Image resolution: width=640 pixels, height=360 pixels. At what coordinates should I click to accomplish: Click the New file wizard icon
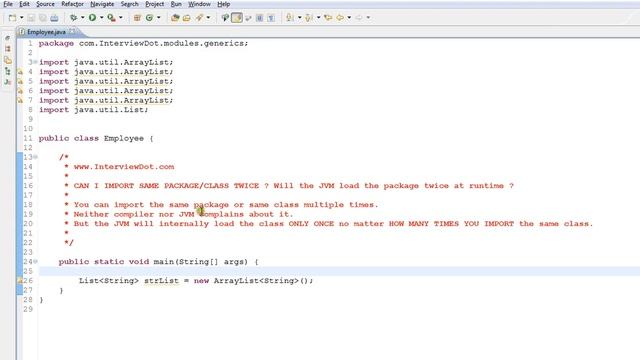click(x=13, y=18)
